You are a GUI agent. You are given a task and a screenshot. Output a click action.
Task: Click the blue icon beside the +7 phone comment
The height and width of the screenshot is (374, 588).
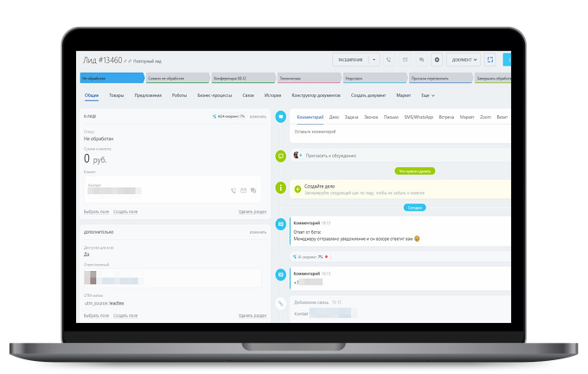(x=280, y=274)
